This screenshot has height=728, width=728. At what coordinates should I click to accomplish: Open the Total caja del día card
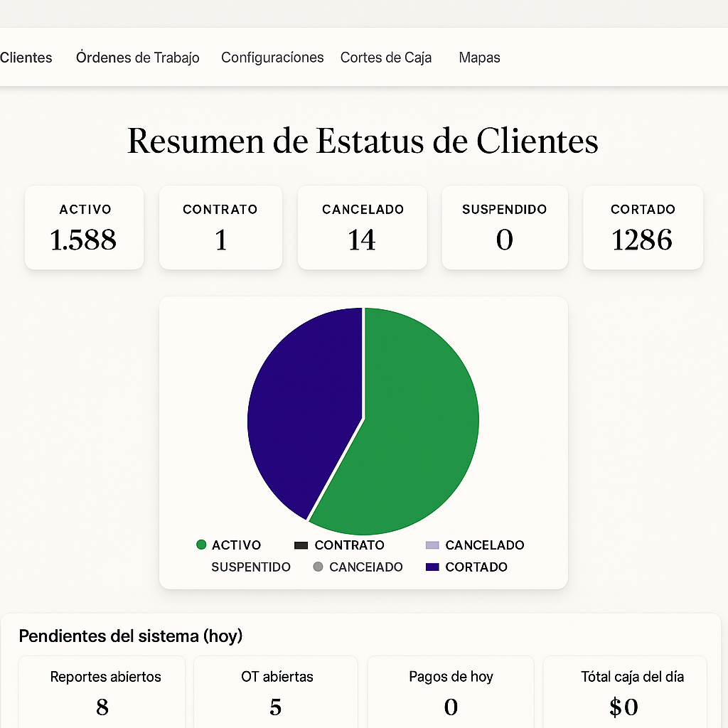(624, 691)
